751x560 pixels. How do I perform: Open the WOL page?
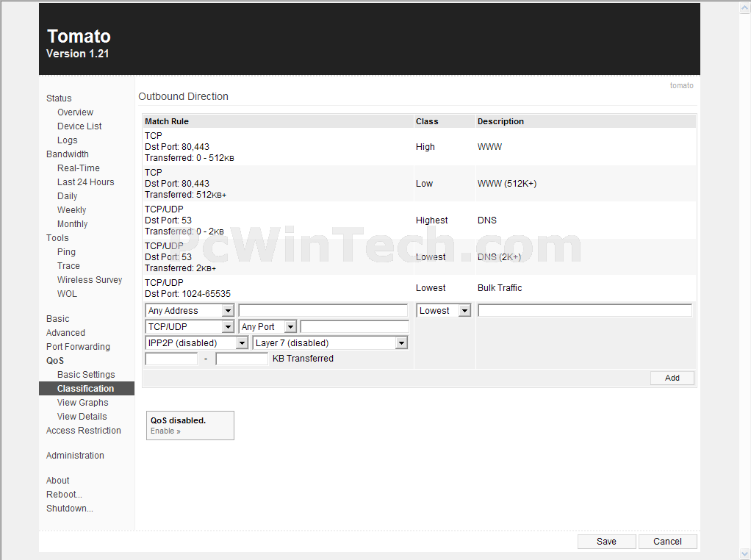coord(67,294)
